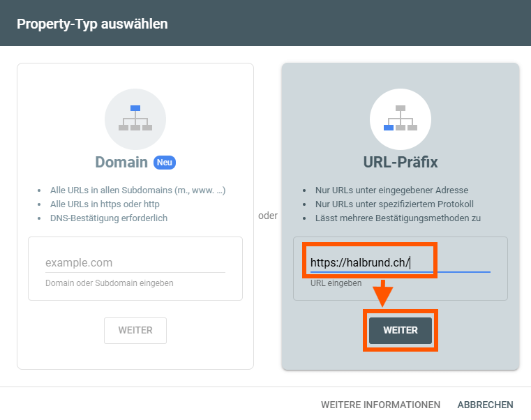531x420 pixels.
Task: Click the blue "Neu" badge
Action: pos(165,163)
